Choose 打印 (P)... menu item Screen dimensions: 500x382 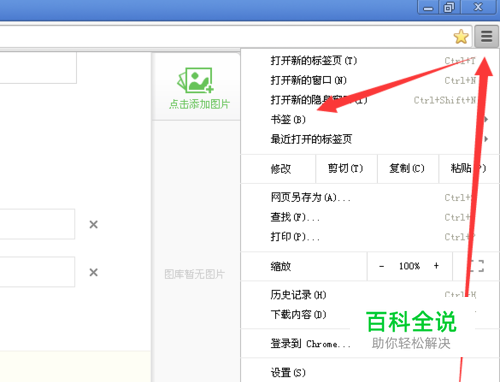tap(370, 237)
